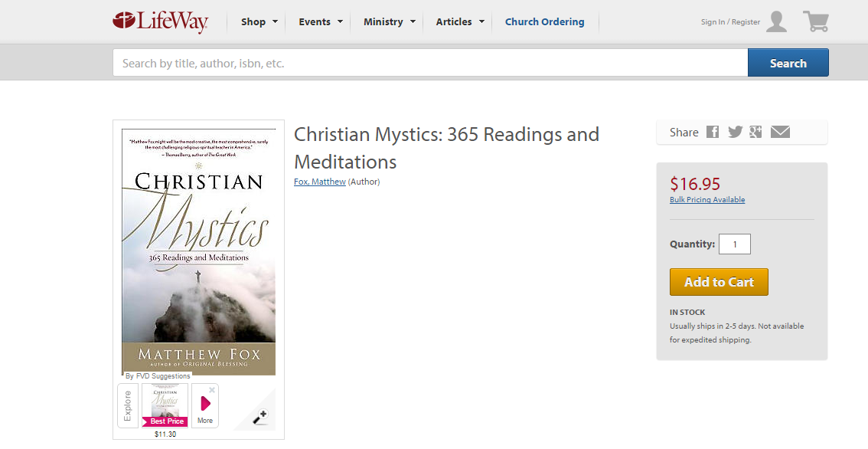Open Church Ordering nav item
The image size is (868, 449).
click(x=545, y=21)
